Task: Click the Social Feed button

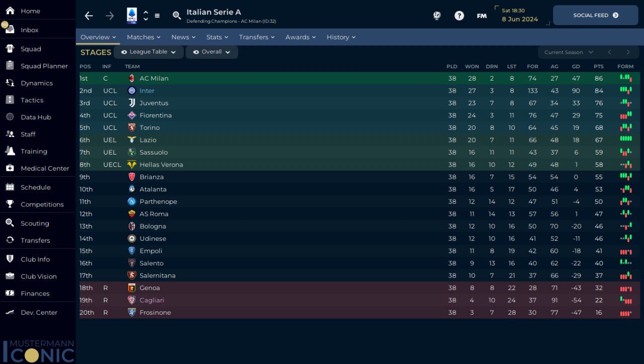Action: [595, 15]
